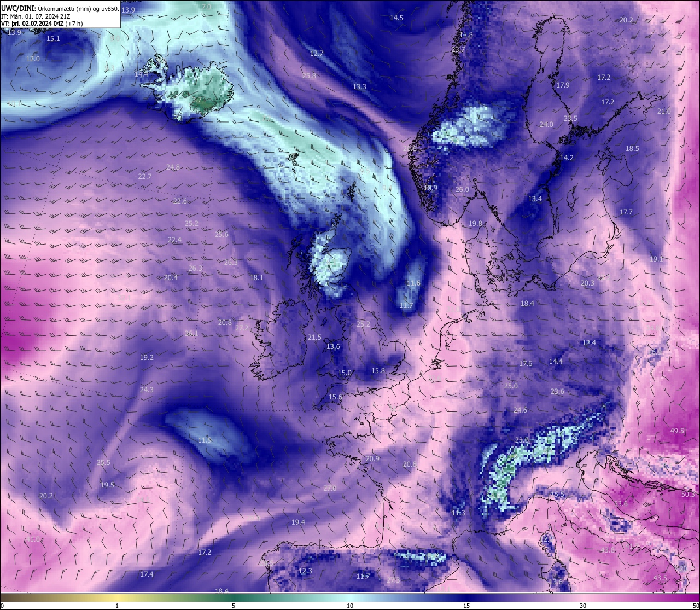Click the 49.5 value on the map
Viewport: 700px width, 610px height.
point(677,431)
